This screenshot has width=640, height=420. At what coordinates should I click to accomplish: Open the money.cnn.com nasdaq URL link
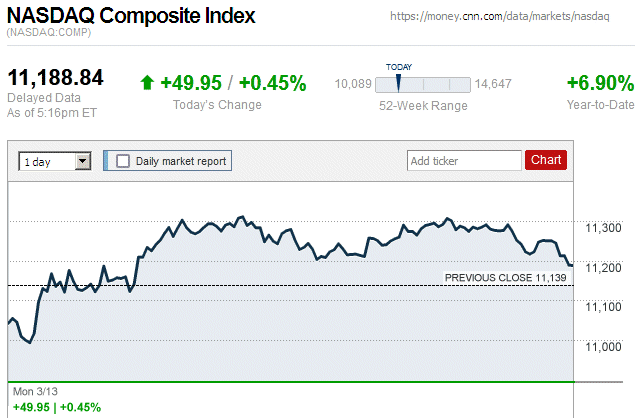(x=511, y=17)
